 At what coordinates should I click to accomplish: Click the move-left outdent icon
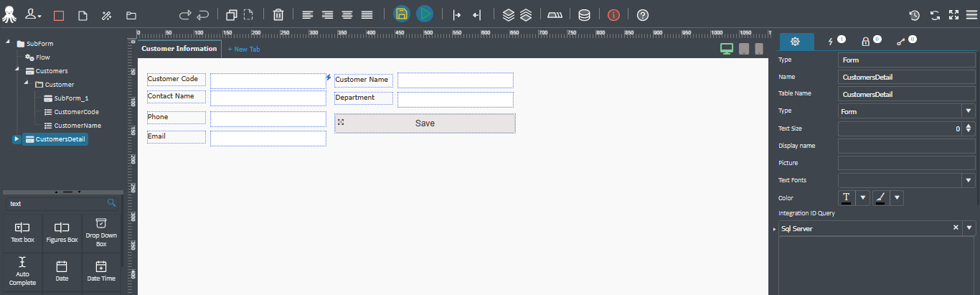tap(476, 15)
